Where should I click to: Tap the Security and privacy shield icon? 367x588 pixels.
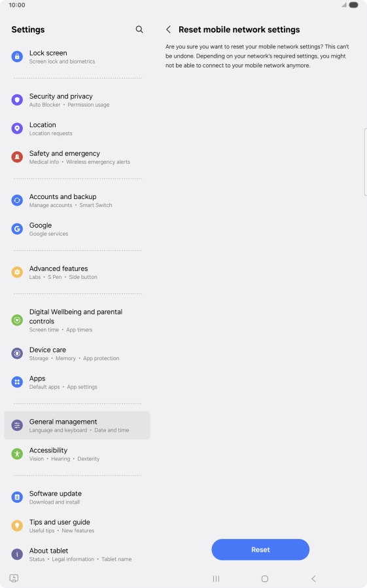(x=17, y=100)
